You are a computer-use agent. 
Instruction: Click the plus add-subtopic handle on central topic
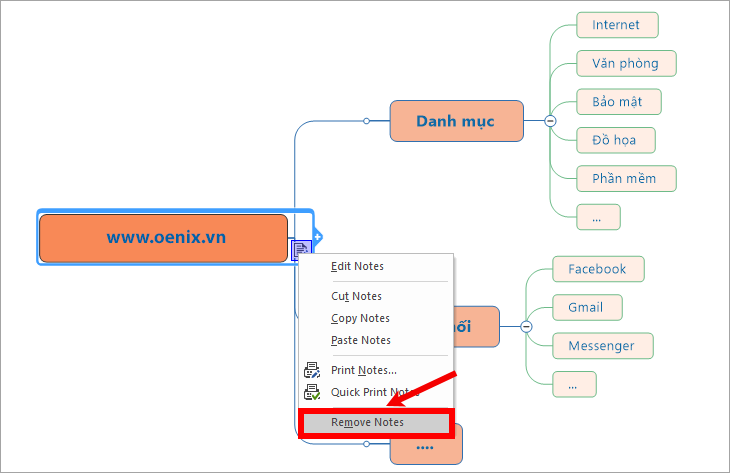pos(318,236)
